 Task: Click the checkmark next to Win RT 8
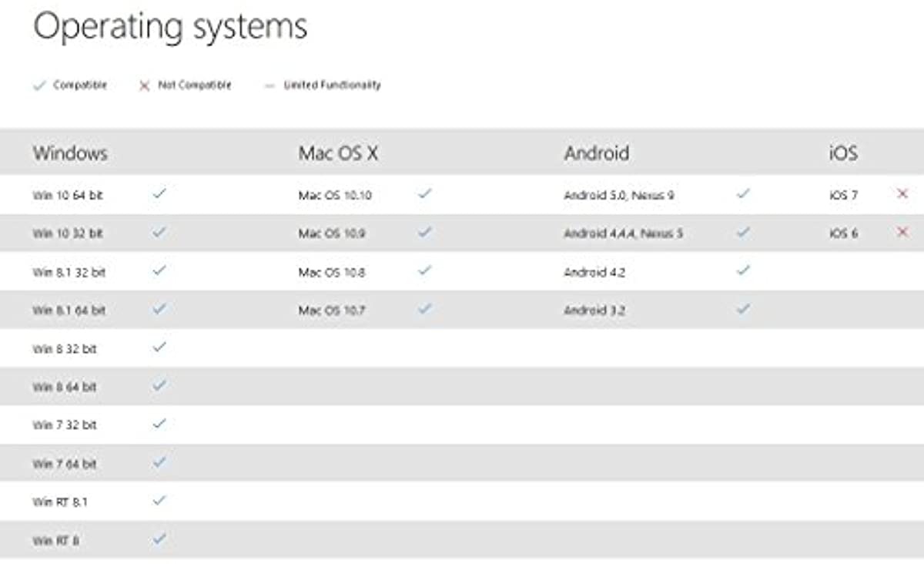coord(159,539)
